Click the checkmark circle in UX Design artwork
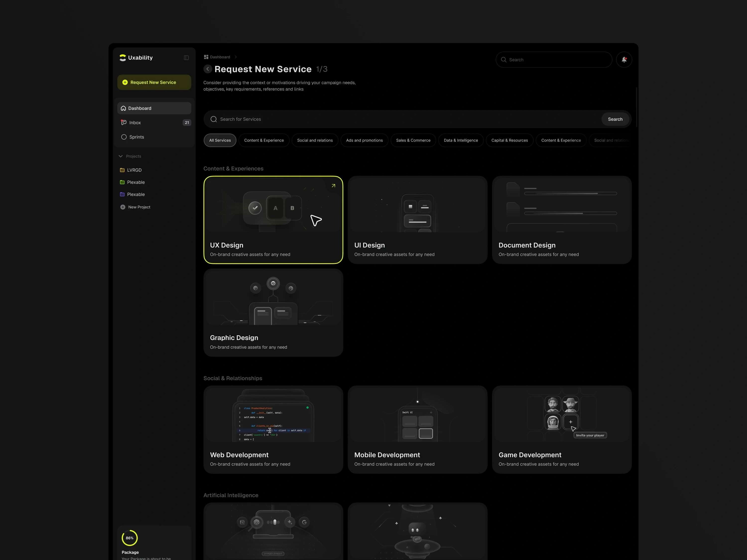This screenshot has width=747, height=560. [255, 208]
